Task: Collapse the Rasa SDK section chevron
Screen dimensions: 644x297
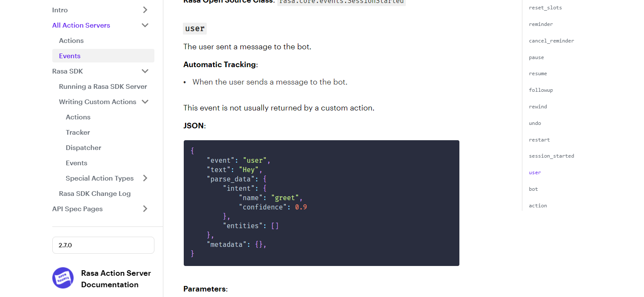Action: [145, 71]
